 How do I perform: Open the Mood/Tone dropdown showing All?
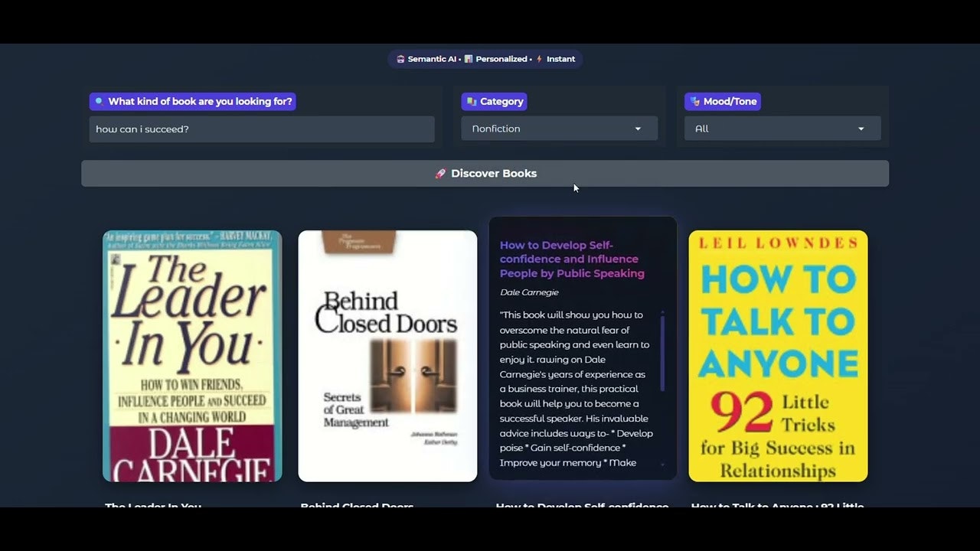[782, 128]
